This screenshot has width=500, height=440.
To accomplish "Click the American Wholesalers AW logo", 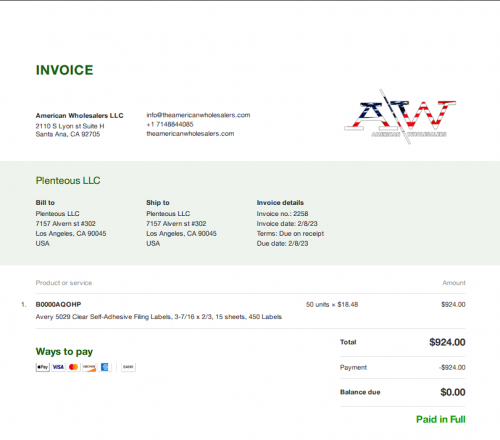I will (x=400, y=117).
